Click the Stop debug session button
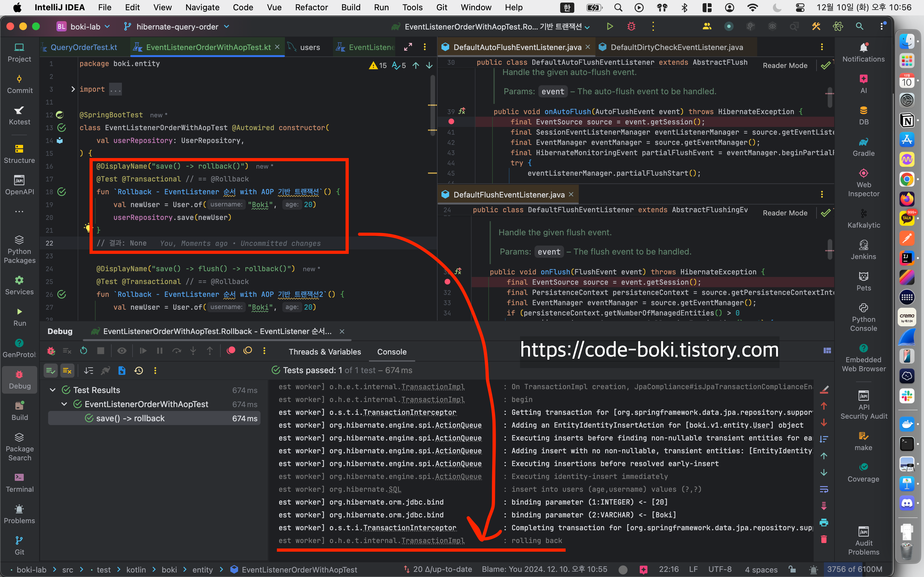 click(101, 351)
